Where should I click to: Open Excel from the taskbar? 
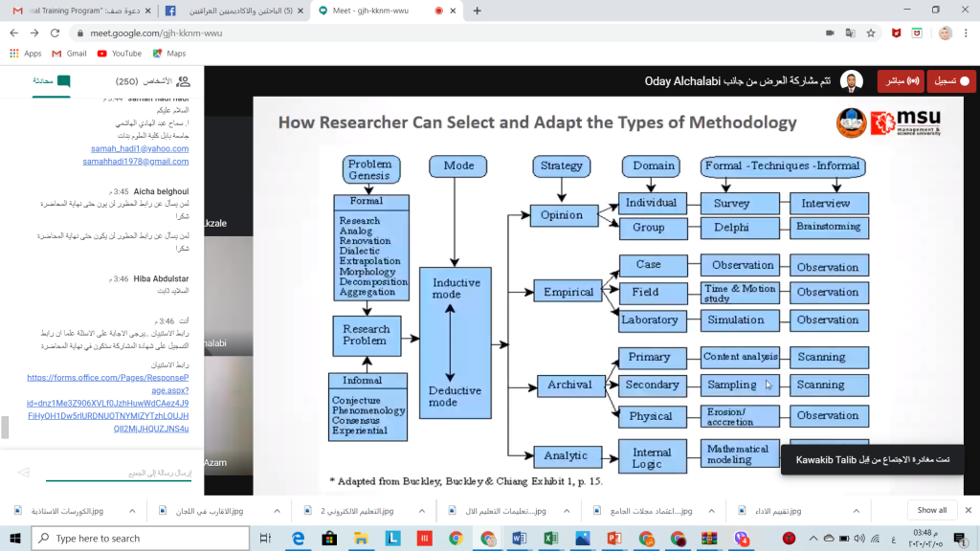[x=550, y=539]
